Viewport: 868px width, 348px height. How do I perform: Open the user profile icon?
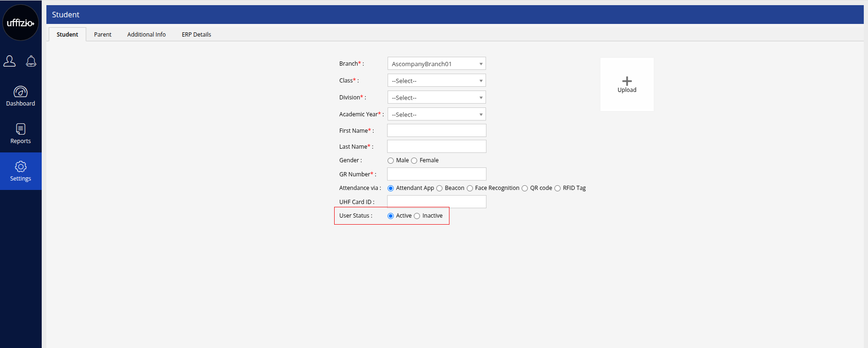tap(9, 61)
